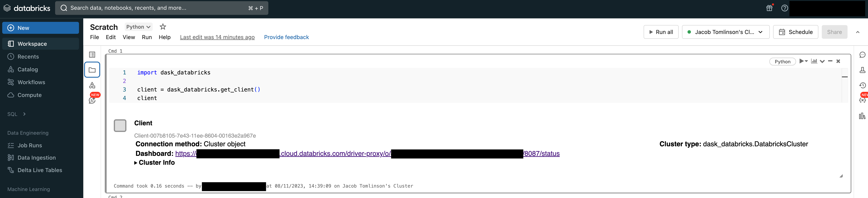The height and width of the screenshot is (198, 868).
Task: Click the gray Client icon box
Action: [x=120, y=125]
